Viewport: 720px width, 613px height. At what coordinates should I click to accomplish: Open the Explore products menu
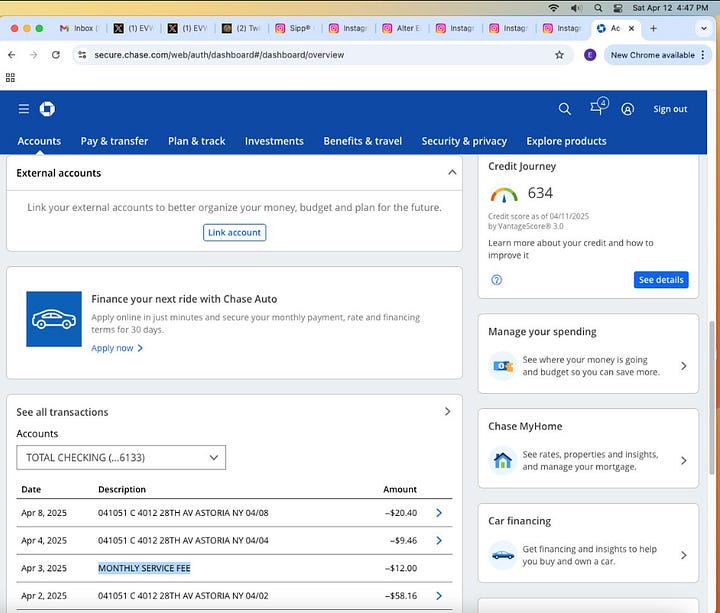[x=566, y=141]
